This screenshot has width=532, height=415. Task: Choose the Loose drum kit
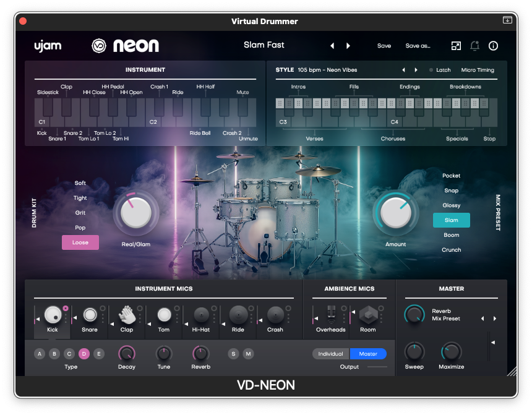tap(80, 242)
